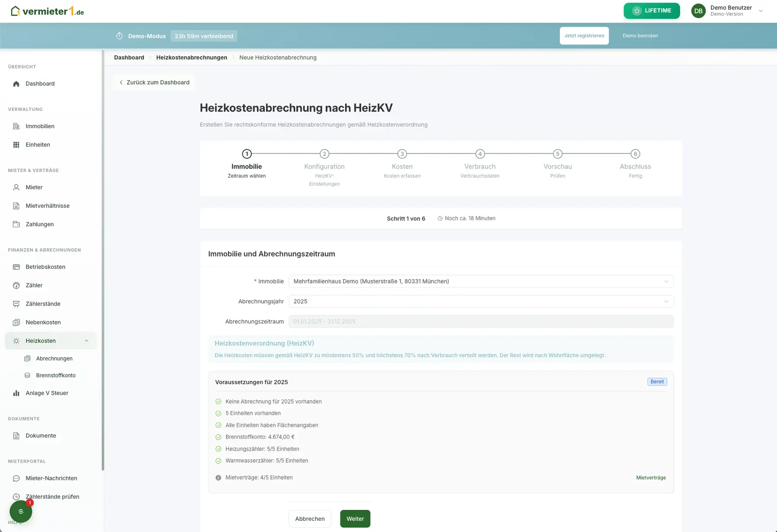777x532 pixels.
Task: Open the Mietverträge link in requirements
Action: point(651,477)
